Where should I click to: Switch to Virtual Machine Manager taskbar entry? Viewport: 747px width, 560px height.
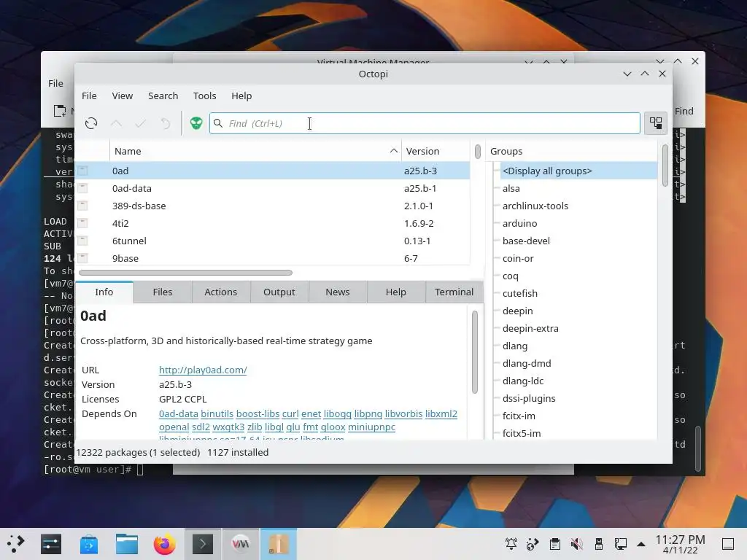tap(241, 544)
